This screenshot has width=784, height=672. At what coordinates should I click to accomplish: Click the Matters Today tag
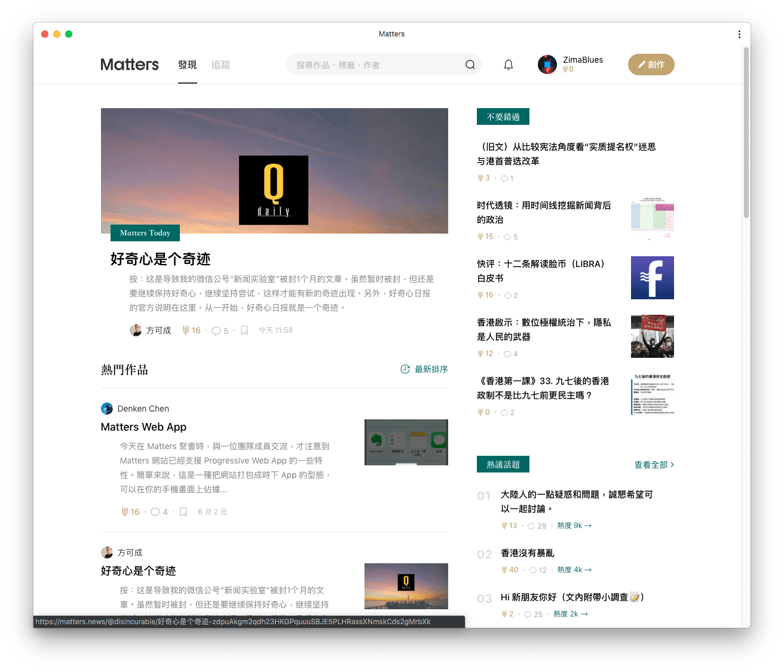[x=145, y=233]
